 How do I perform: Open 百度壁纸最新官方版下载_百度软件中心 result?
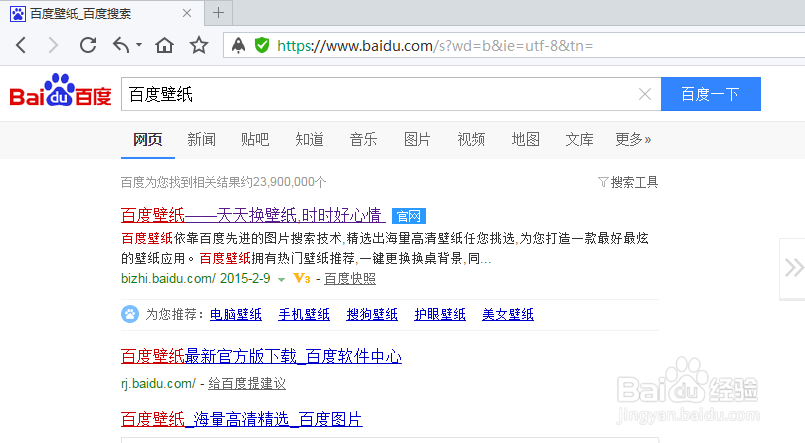click(x=261, y=356)
